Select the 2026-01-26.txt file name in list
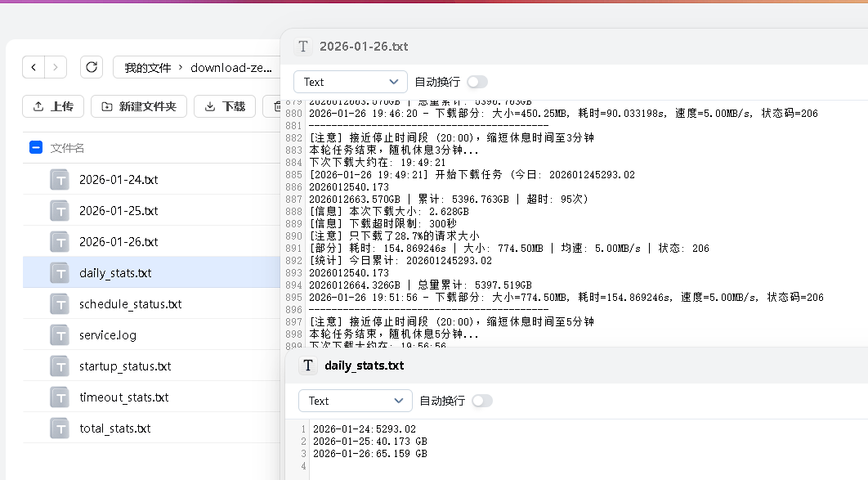 pos(119,242)
